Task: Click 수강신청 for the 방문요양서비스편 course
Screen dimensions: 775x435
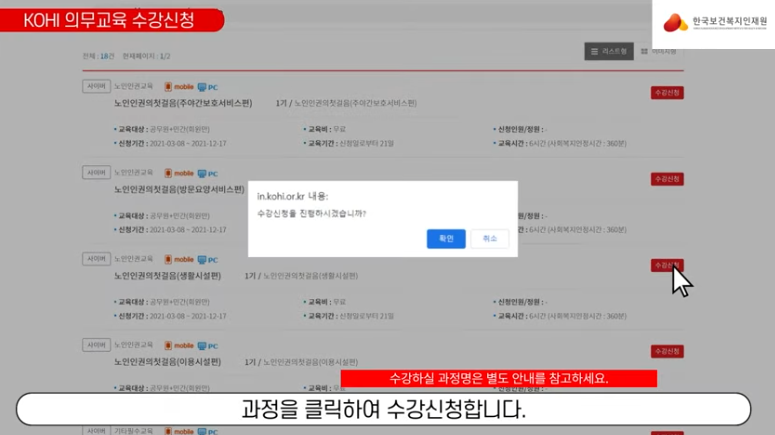Action: [x=667, y=179]
